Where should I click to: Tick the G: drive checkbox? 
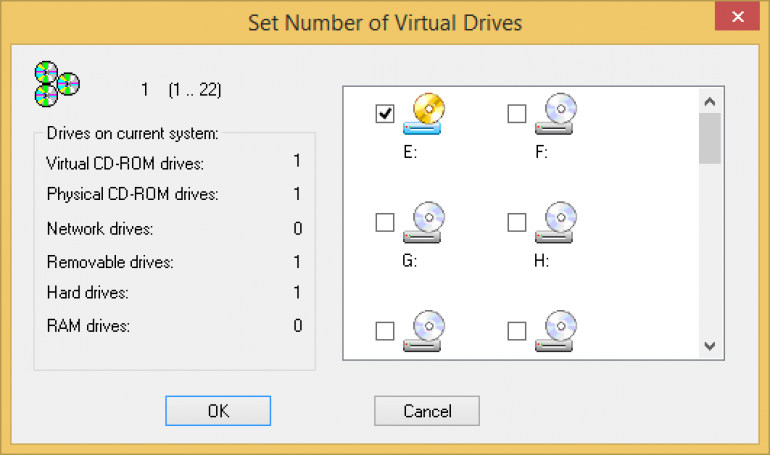[x=385, y=222]
